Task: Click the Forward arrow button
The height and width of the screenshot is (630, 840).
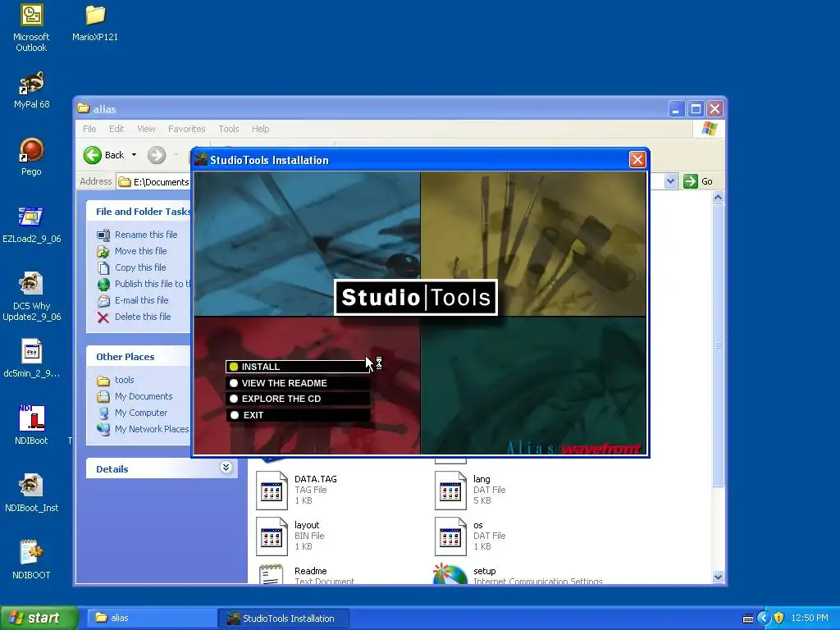Action: 157,155
